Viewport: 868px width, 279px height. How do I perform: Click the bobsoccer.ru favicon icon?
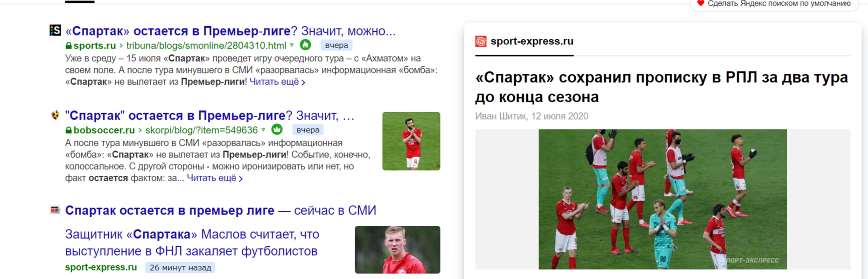[55, 115]
